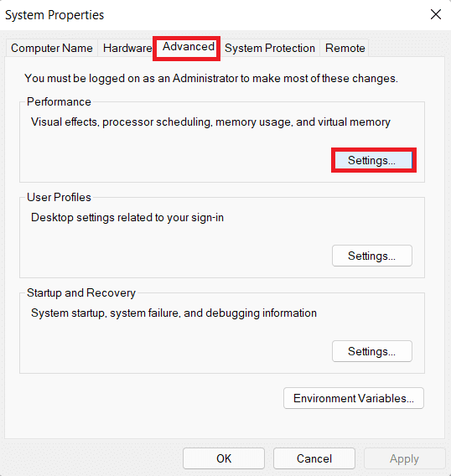Click 'Desktop settings related to your sign-in' text

click(127, 218)
